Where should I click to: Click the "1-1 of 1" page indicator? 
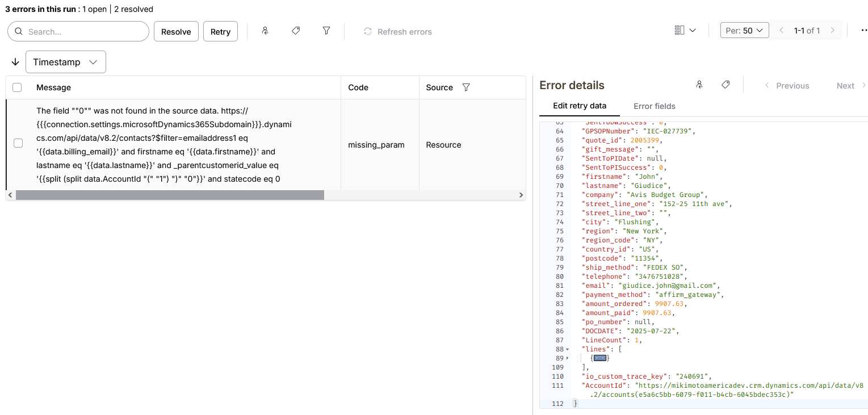[x=807, y=31]
